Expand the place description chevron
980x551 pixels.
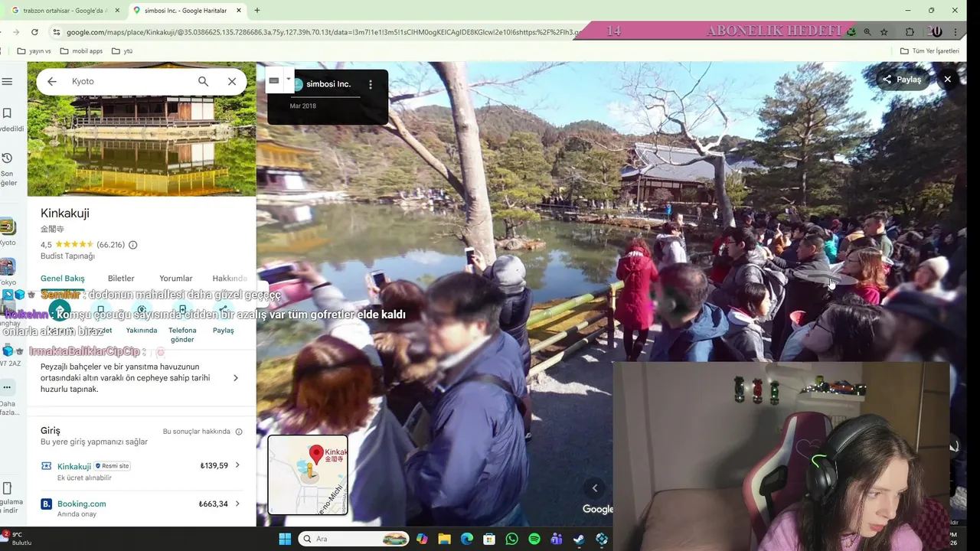pos(235,378)
